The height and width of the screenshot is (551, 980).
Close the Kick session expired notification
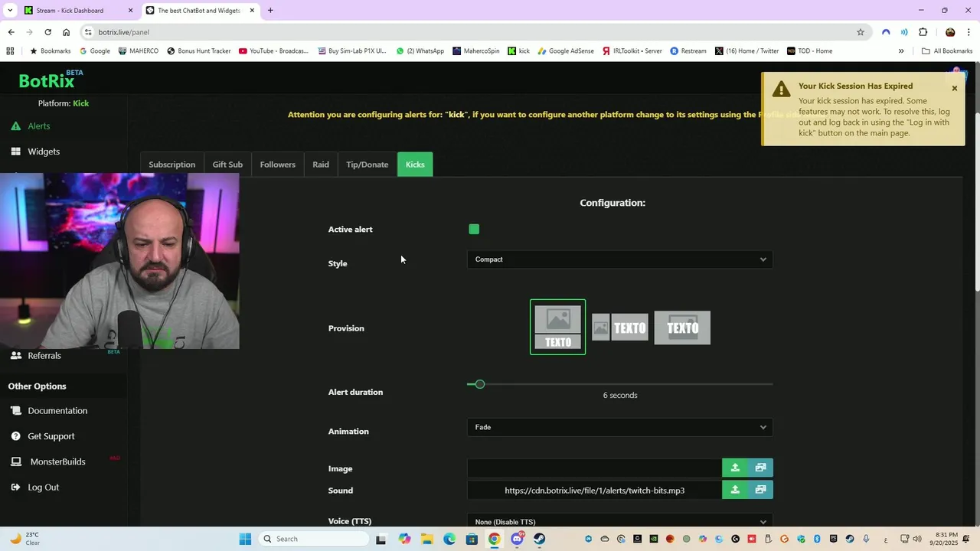954,88
